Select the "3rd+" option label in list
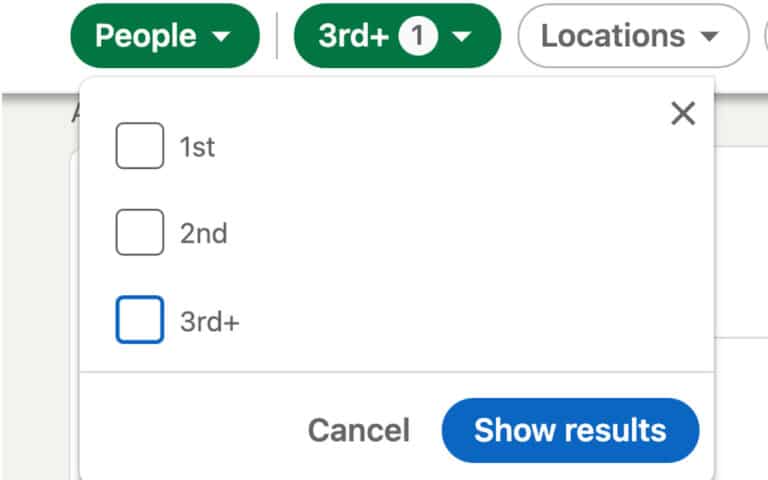The image size is (768, 480). (210, 322)
